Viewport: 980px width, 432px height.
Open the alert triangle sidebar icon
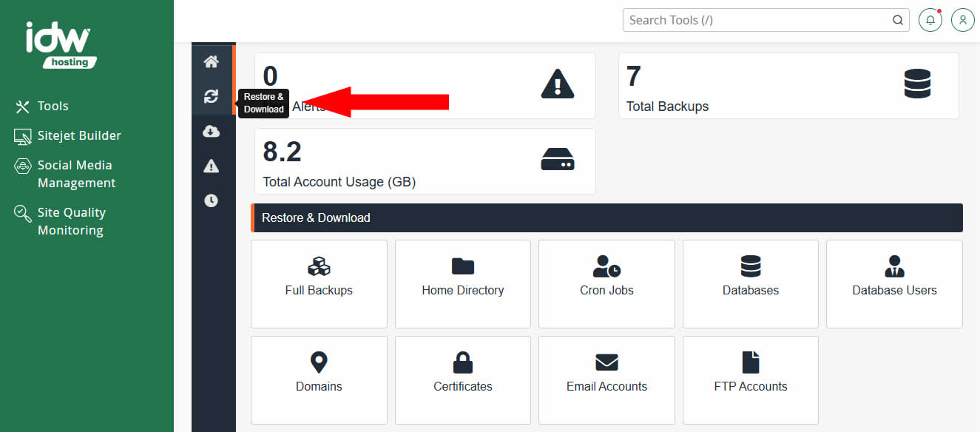tap(212, 166)
